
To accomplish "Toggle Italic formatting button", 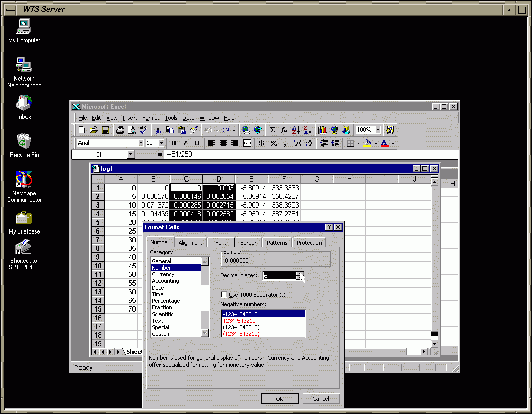I will coord(184,143).
